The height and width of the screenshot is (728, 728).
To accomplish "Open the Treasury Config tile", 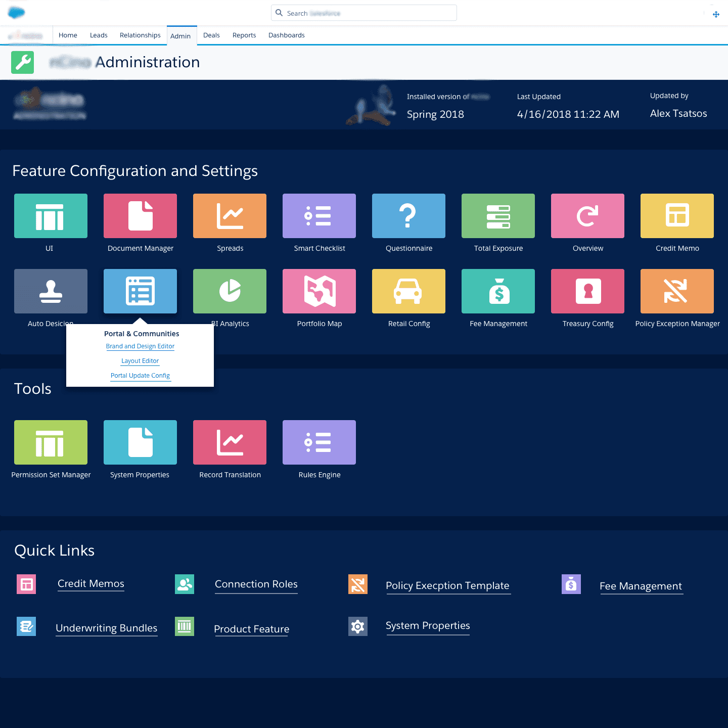I will click(x=587, y=291).
